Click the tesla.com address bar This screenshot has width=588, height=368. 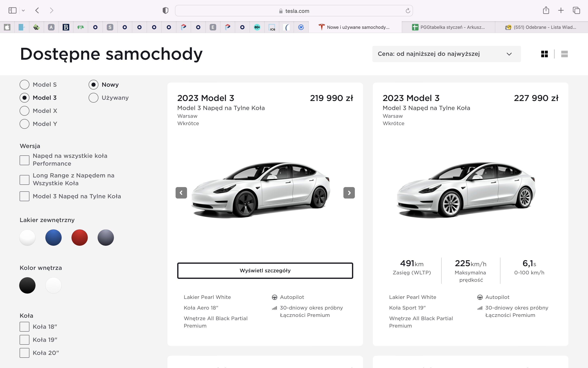tap(294, 11)
